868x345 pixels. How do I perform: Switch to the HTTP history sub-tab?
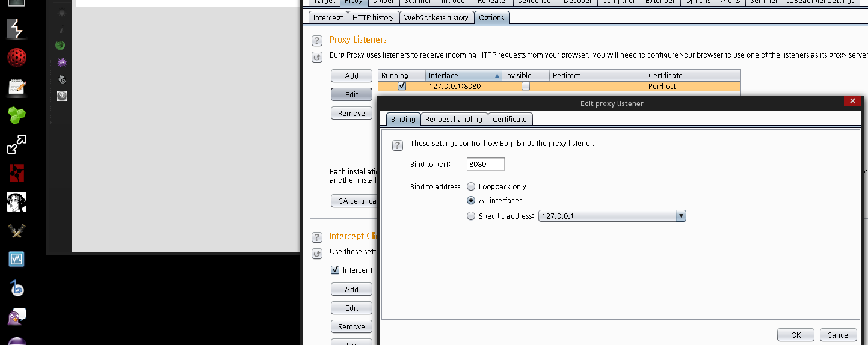tap(373, 18)
